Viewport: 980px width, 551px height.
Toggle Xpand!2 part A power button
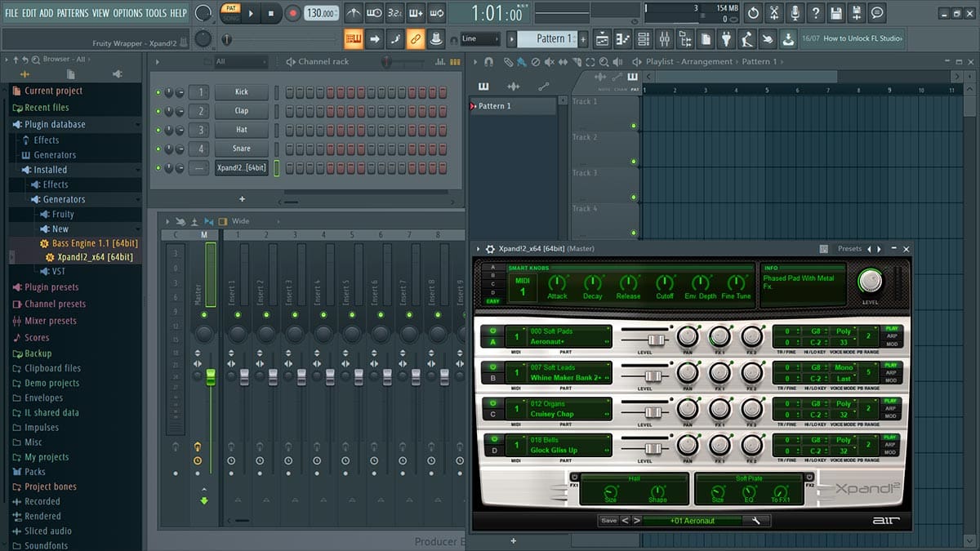(x=492, y=331)
